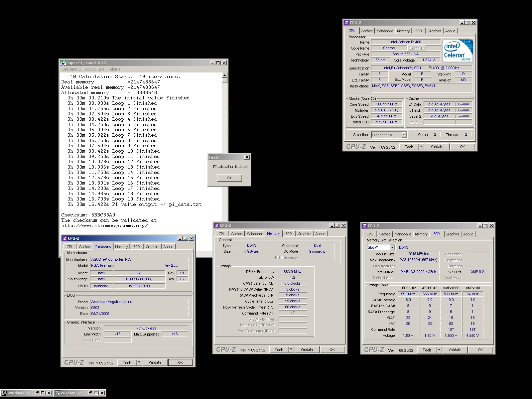Image resolution: width=532 pixels, height=399 pixels.
Task: Click OK in the Finish dialog
Action: tap(229, 178)
